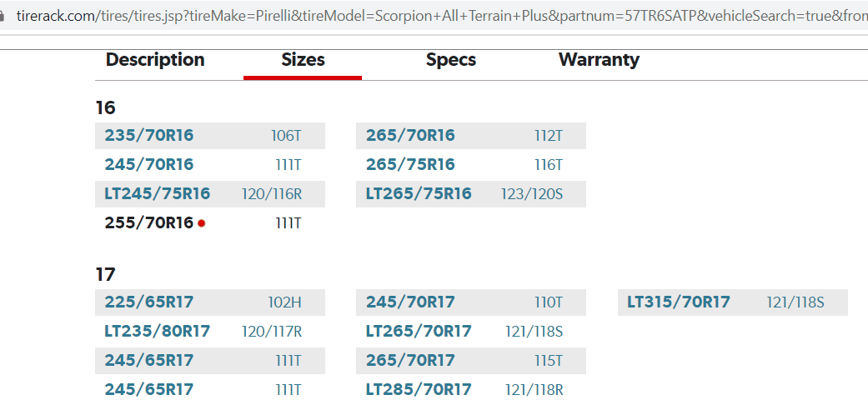Pick the 245/70R17 110T size
This screenshot has height=405, width=868.
coord(410,302)
